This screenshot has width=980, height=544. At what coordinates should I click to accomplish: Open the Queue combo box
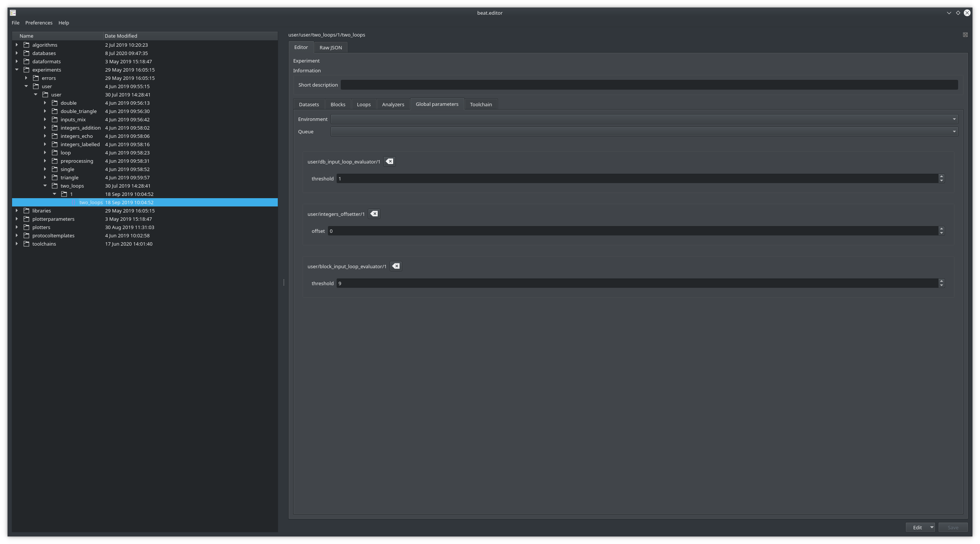(644, 131)
